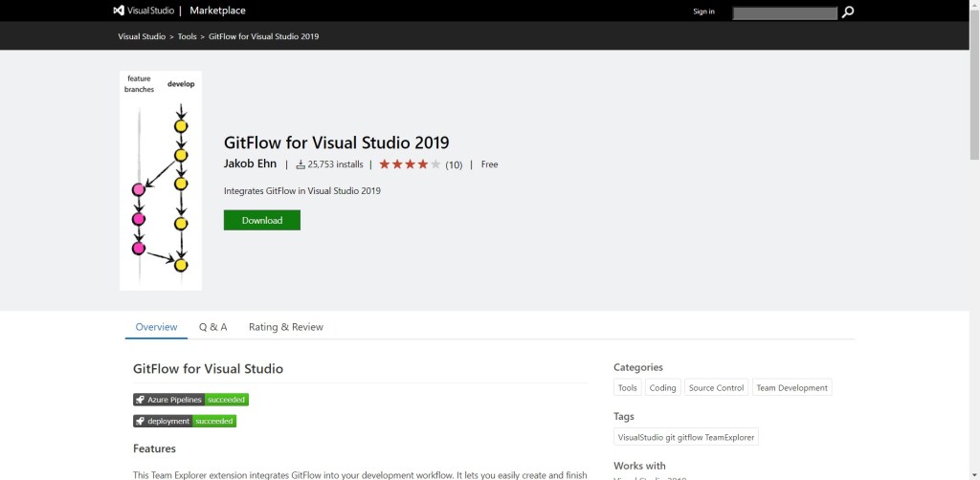Go to Visual Studio breadcrumb
The width and height of the screenshot is (980, 480).
click(x=142, y=36)
